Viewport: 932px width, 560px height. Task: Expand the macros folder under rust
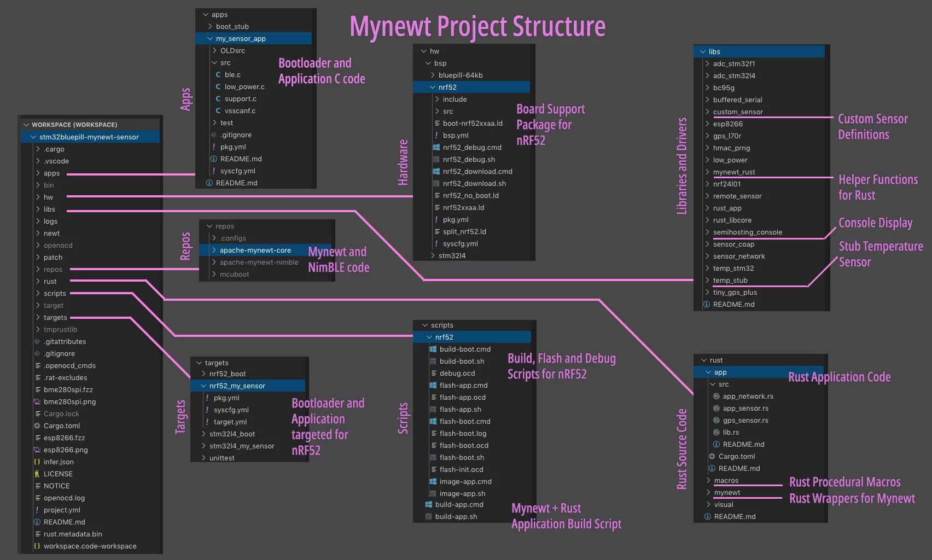(x=708, y=480)
